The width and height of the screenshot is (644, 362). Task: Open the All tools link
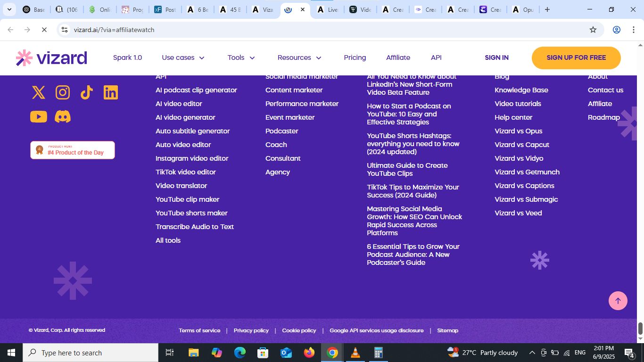[x=168, y=240]
